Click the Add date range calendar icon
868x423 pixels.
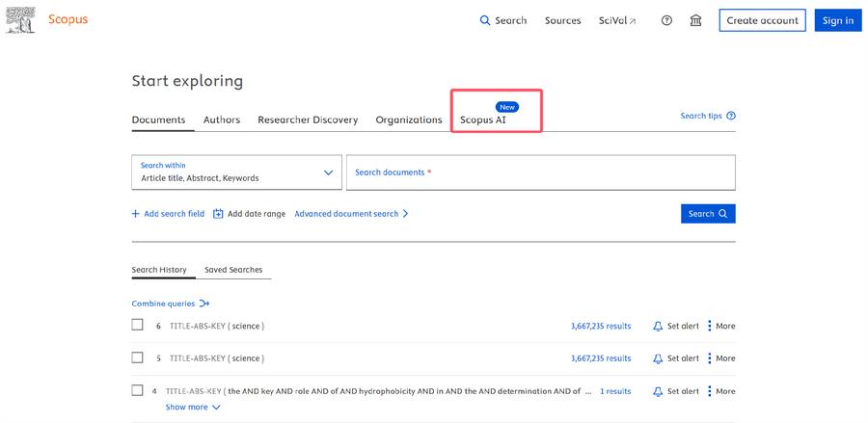tap(218, 214)
